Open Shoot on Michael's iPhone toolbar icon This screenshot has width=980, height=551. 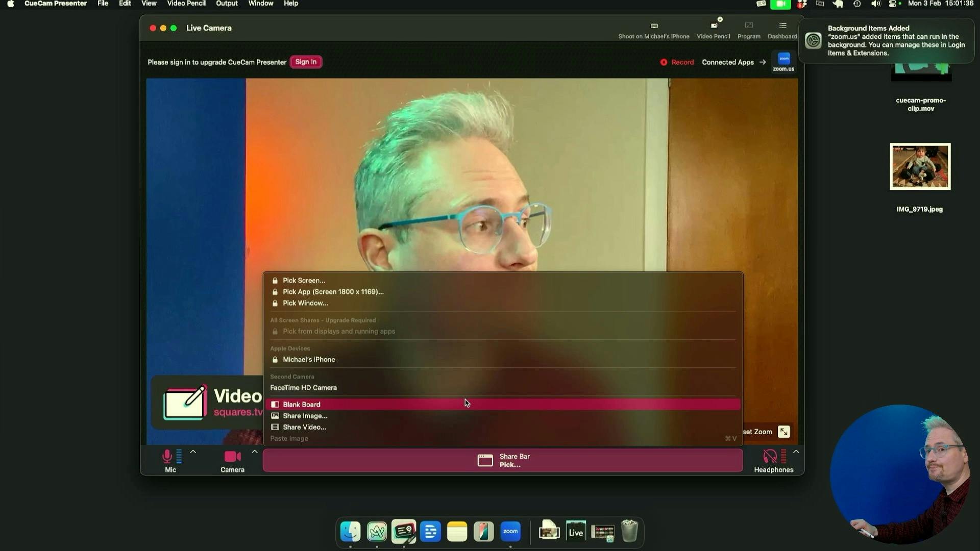pyautogui.click(x=654, y=30)
